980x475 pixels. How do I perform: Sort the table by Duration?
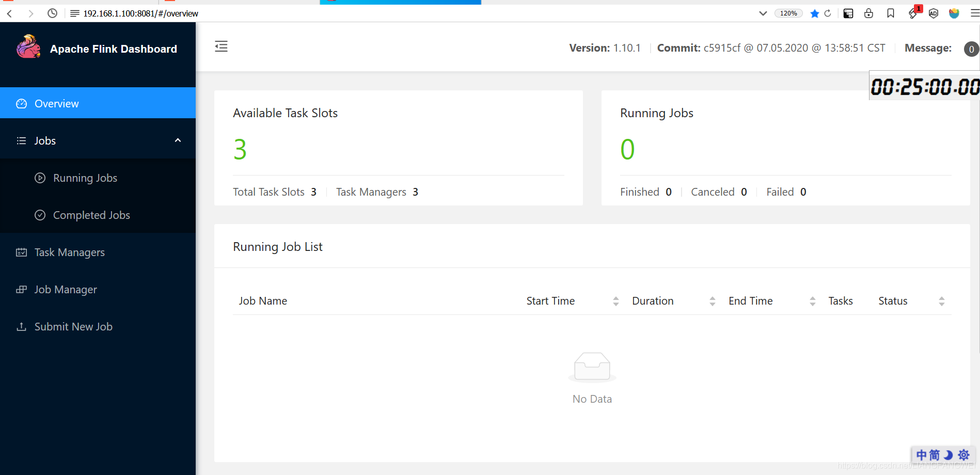point(712,301)
